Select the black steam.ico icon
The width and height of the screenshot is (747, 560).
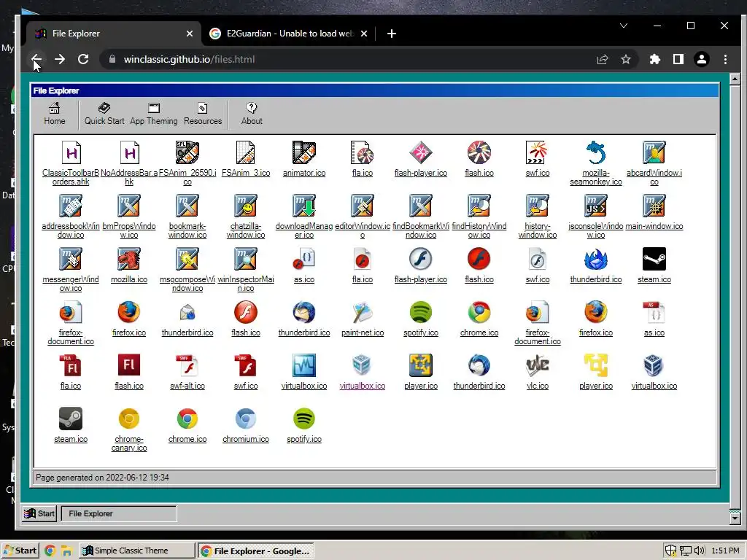[654, 260]
